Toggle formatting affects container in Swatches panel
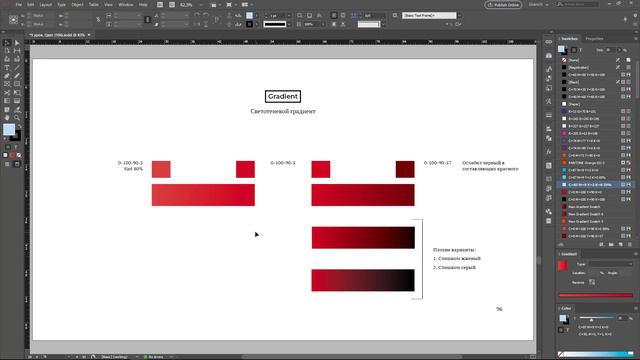Viewport: 640px width, 360px height. point(573,50)
